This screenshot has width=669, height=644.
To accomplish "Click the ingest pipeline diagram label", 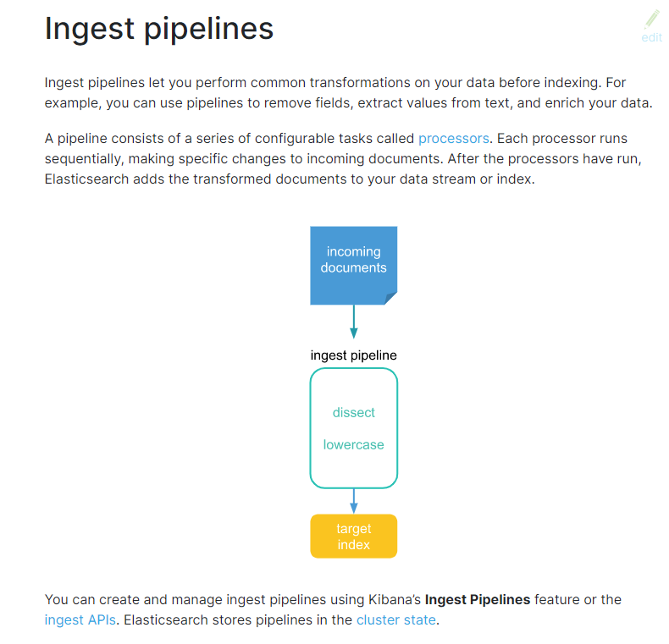I will pyautogui.click(x=354, y=355).
